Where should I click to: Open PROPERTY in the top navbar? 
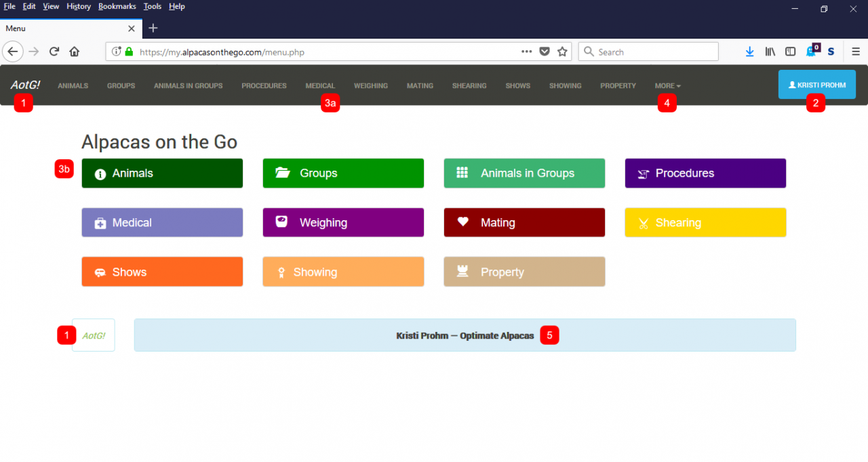(x=618, y=86)
